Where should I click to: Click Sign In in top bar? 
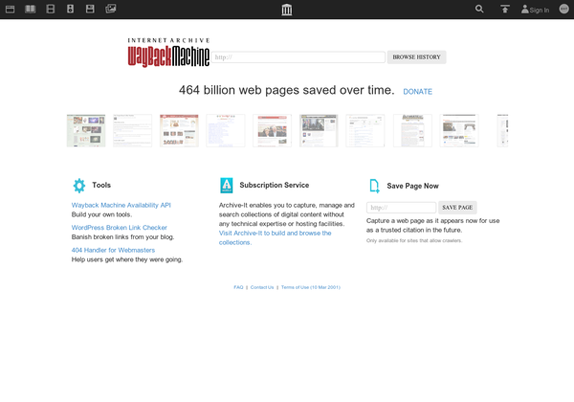pyautogui.click(x=535, y=10)
